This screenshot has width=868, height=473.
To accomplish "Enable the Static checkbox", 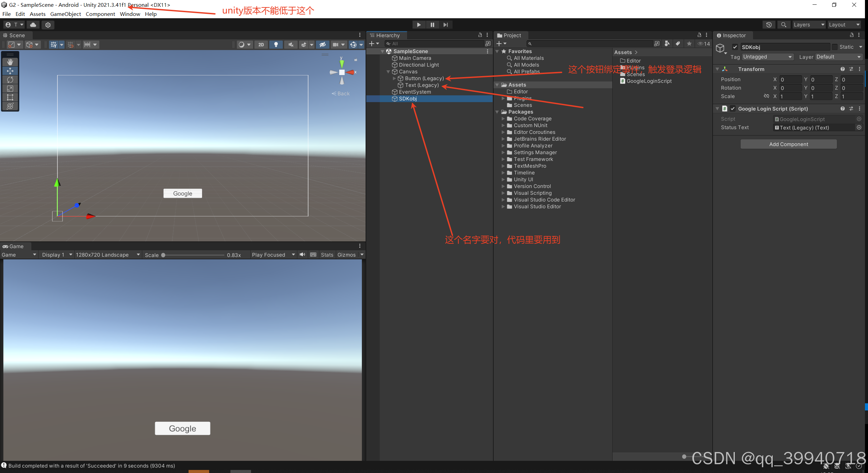I will tap(835, 47).
